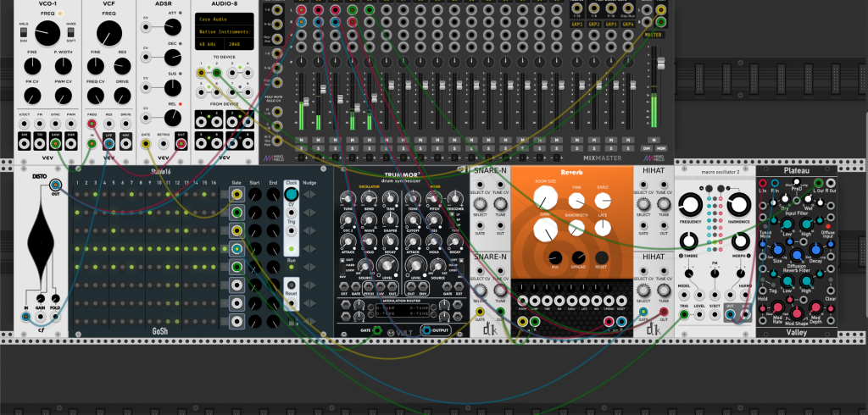Click the large FREQ knob on VCF
This screenshot has height=415, width=868.
tap(109, 33)
